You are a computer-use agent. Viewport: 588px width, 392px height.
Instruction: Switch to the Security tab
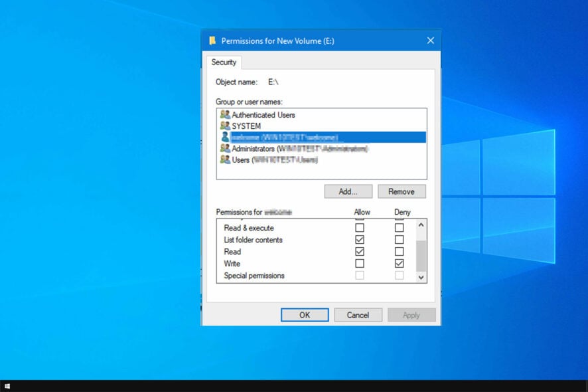tap(224, 62)
